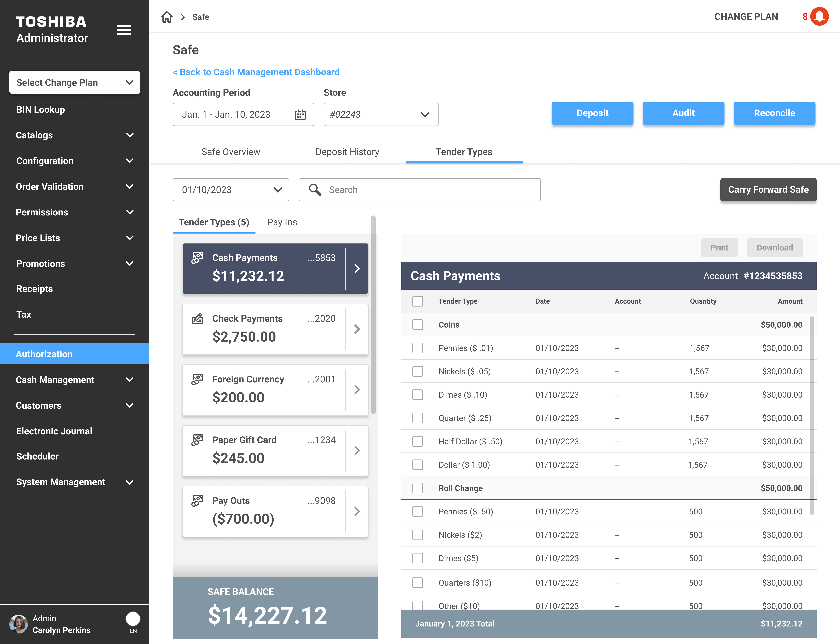Open calendar icon in Accounting Period
Screen dimensions: 840x644
pyautogui.click(x=300, y=115)
